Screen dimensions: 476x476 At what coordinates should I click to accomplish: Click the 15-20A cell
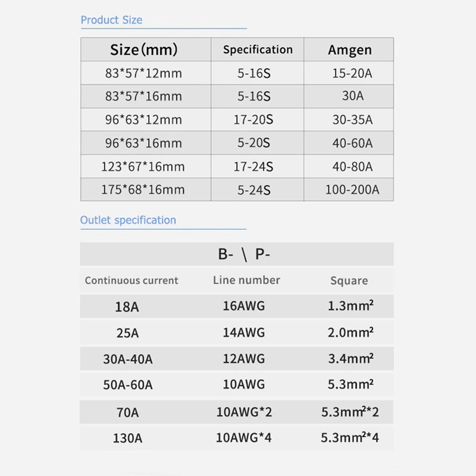(352, 74)
